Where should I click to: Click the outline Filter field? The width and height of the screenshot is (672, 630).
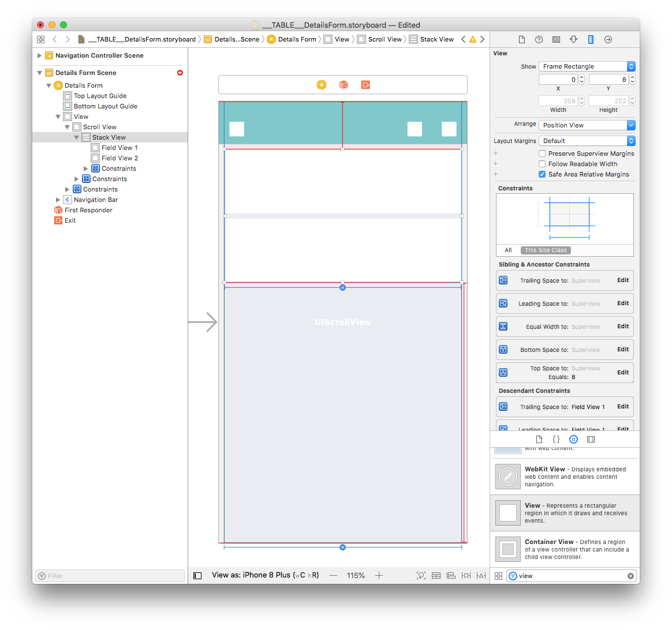coord(110,576)
